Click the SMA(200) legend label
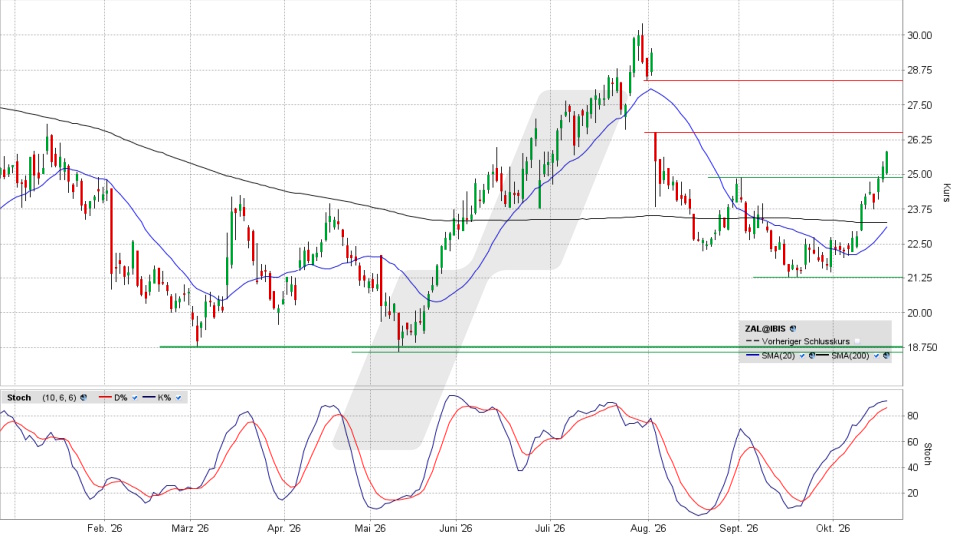960x540 pixels. 850,356
